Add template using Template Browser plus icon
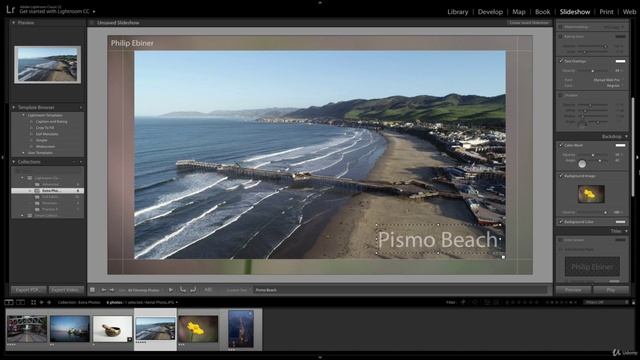This screenshot has width=640, height=360. [80, 107]
